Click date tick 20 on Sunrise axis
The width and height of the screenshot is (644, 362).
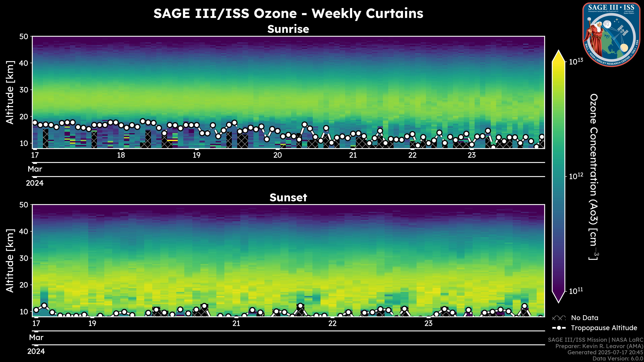[277, 155]
